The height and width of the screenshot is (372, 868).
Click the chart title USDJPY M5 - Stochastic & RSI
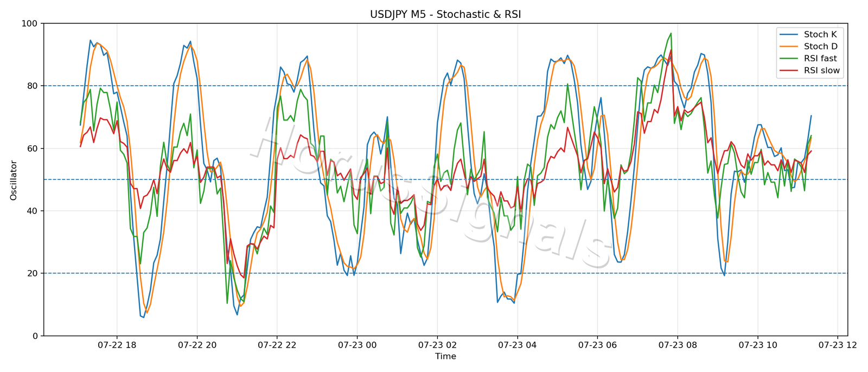pos(445,15)
